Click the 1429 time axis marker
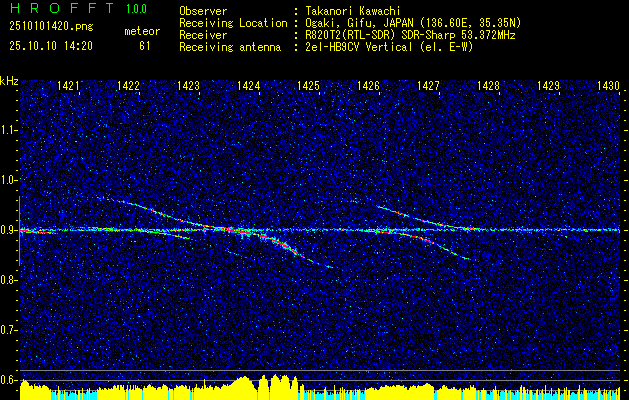Viewport: 629px width, 400px height. click(548, 85)
